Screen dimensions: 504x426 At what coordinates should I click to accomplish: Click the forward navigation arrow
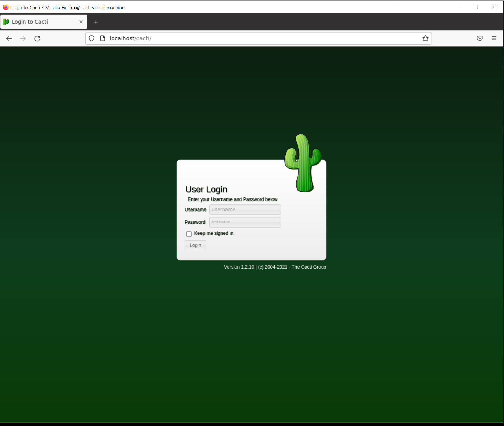click(23, 39)
